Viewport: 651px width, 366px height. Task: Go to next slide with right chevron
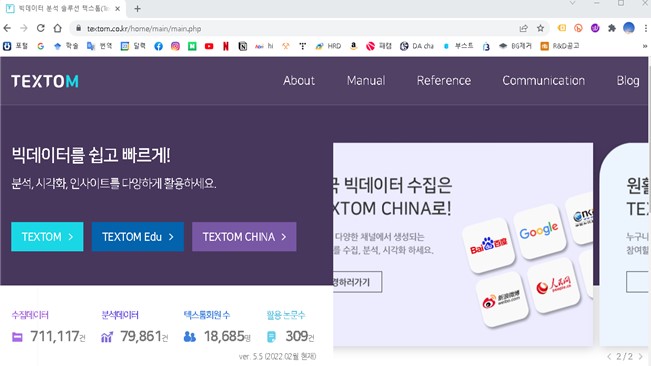pyautogui.click(x=641, y=356)
